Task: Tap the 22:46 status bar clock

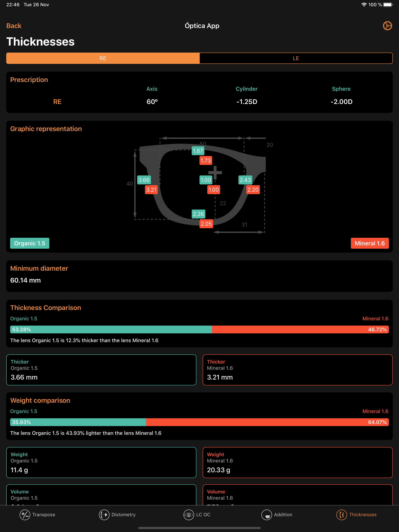Action: pos(13,4)
